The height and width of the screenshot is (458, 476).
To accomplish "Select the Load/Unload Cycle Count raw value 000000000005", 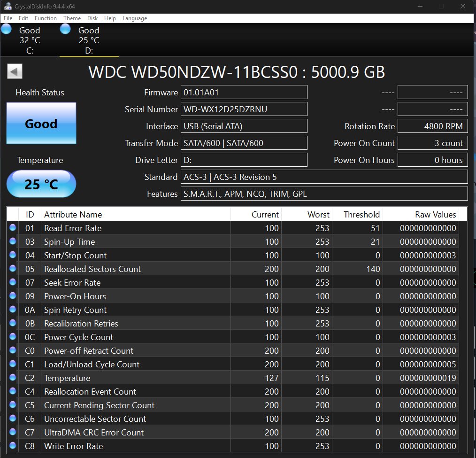I will coord(428,365).
